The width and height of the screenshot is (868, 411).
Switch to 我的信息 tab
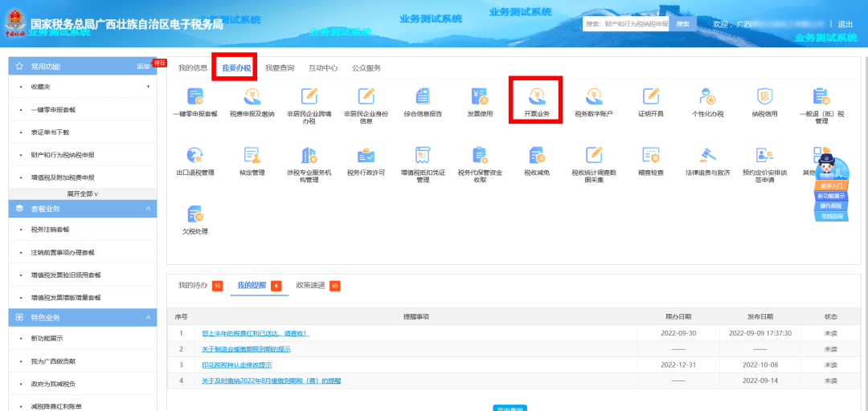point(193,68)
